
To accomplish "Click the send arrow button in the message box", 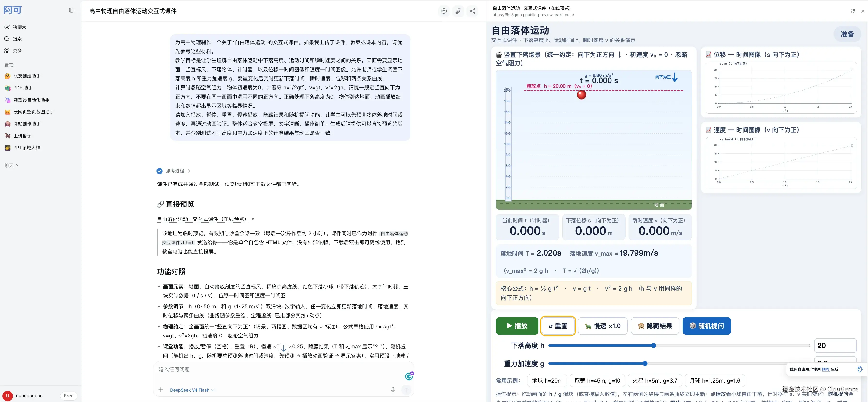I will [x=406, y=390].
